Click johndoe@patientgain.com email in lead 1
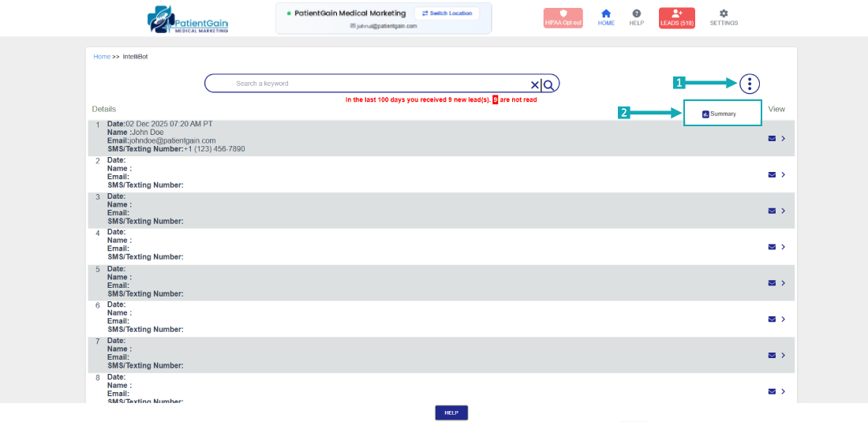868x422 pixels. 172,140
